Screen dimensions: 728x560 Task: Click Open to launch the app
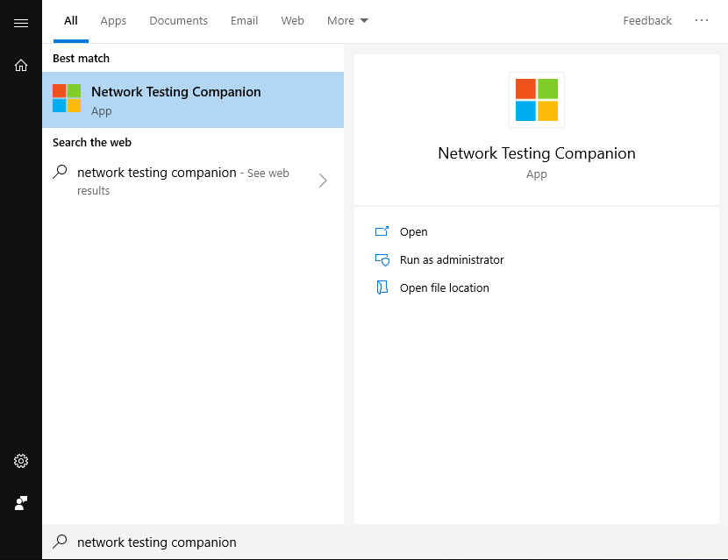[413, 231]
